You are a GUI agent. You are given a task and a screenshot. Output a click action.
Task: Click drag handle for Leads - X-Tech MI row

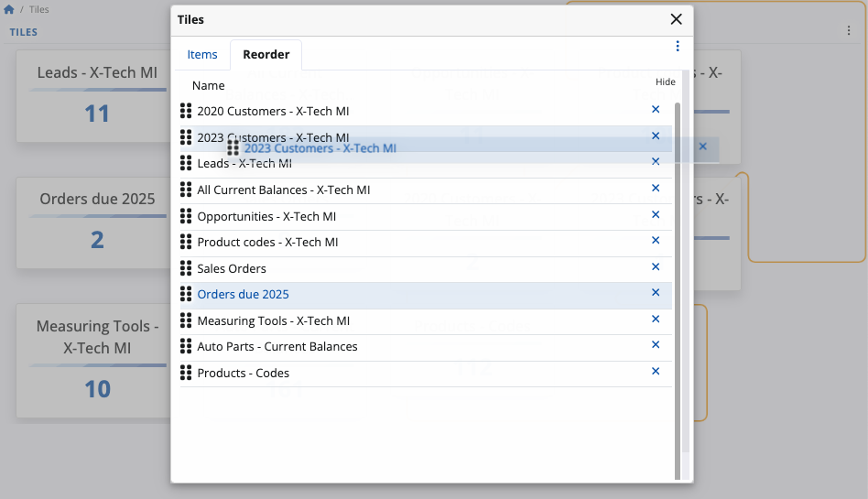click(x=186, y=164)
